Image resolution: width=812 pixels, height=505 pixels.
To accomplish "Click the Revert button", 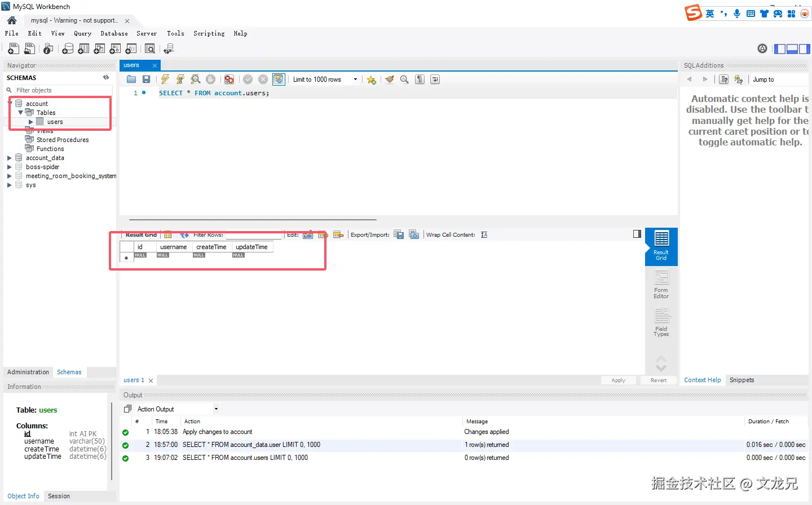I will tap(659, 380).
